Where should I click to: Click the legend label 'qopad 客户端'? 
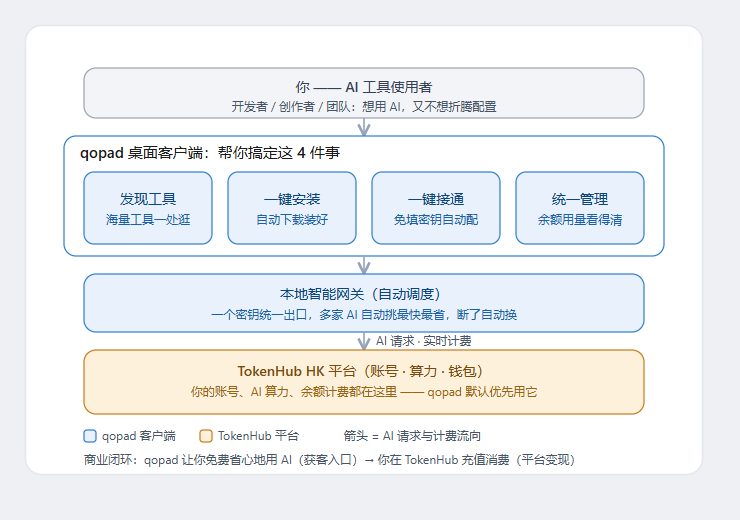pos(139,436)
